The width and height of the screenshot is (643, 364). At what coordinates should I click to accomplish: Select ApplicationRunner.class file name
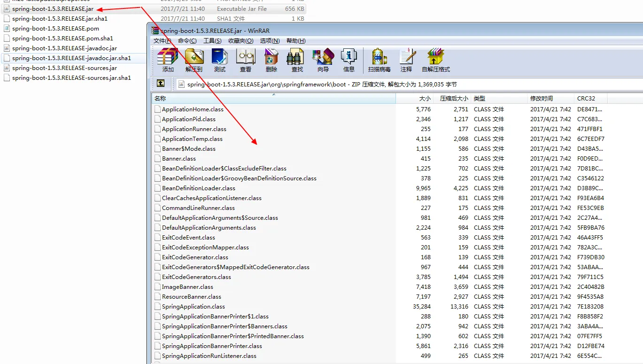click(194, 129)
